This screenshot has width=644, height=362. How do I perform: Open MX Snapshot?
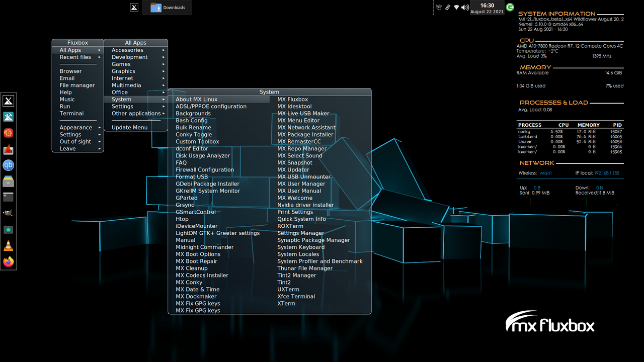(320, 163)
